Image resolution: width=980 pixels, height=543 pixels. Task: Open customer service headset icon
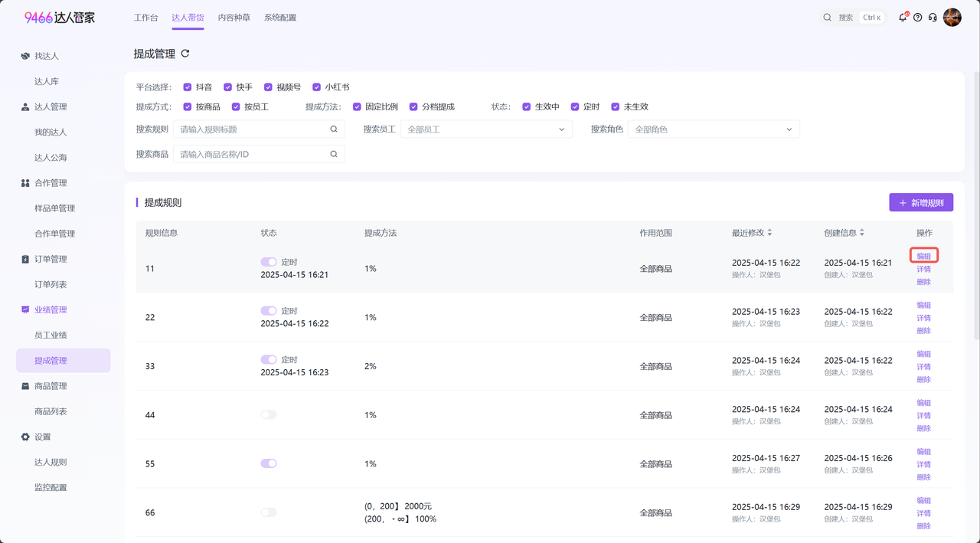(x=933, y=17)
